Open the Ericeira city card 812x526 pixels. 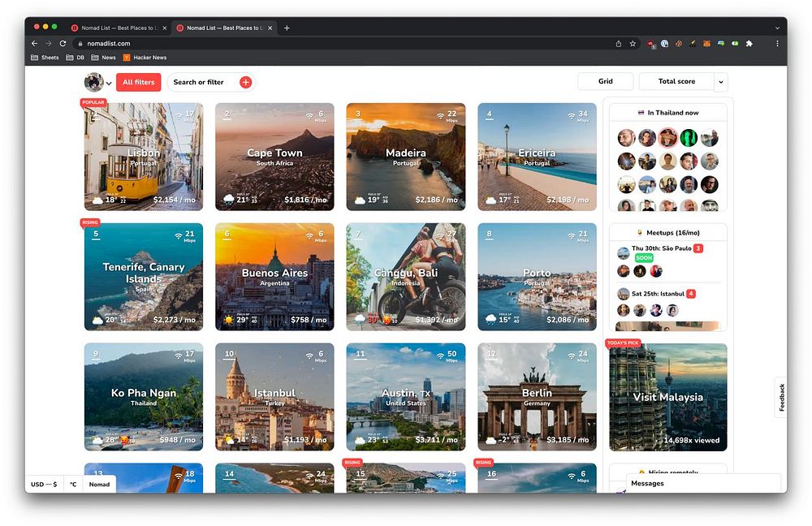point(537,157)
